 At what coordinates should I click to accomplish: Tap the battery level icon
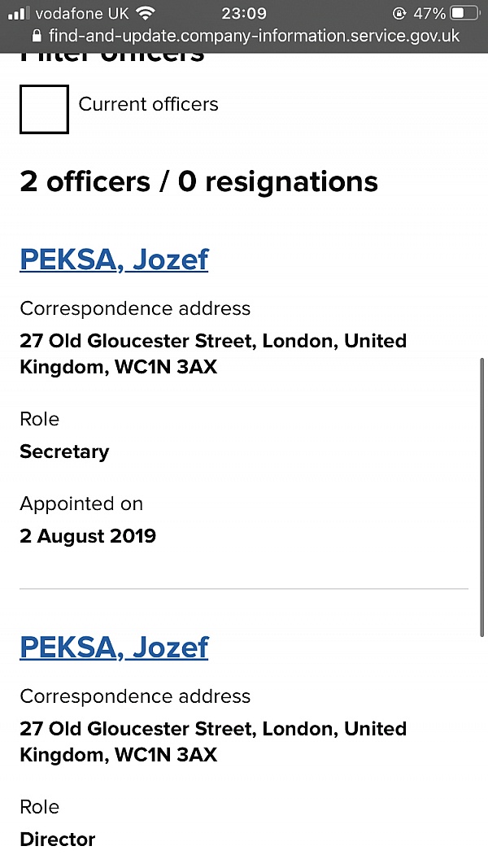click(x=464, y=14)
